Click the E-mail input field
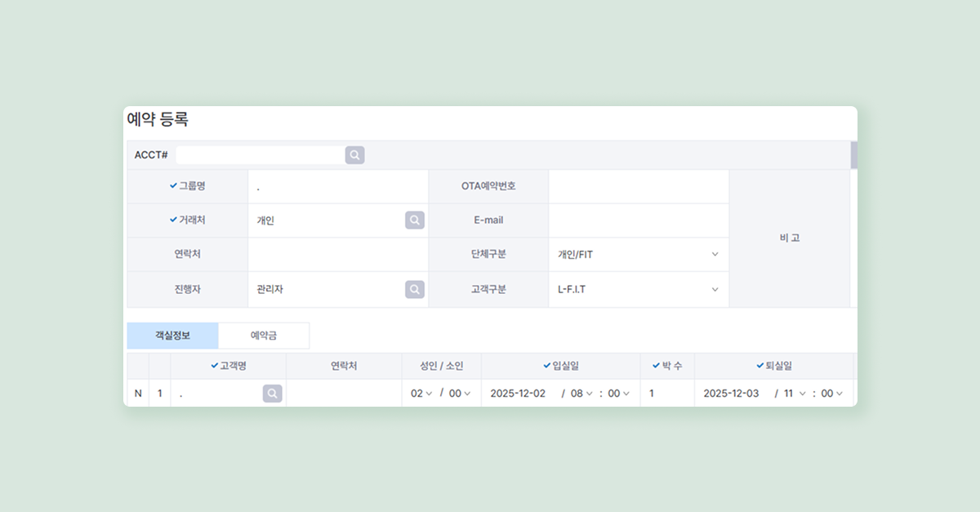Screen dimensions: 980x512 click(x=639, y=220)
